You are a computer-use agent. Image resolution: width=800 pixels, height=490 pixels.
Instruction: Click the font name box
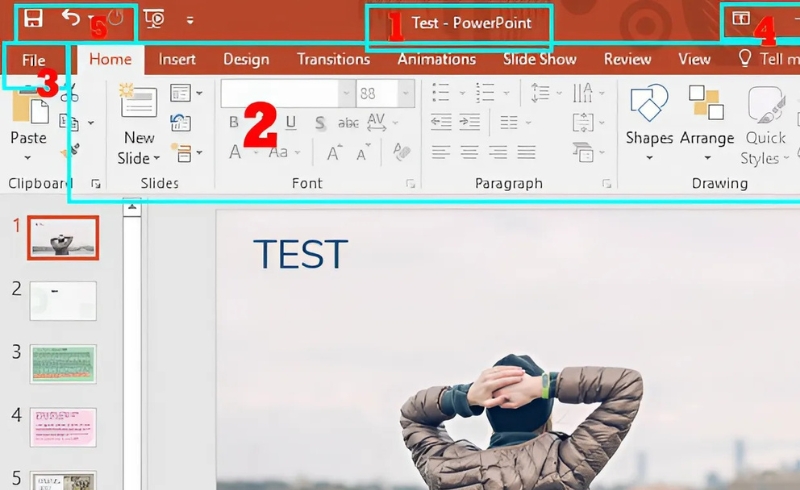[x=280, y=93]
